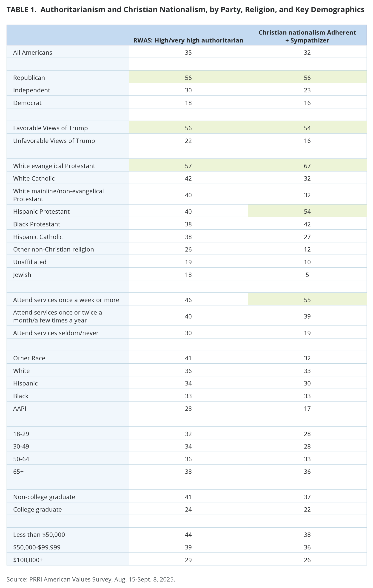373x588 pixels.
Task: Click the $100,000+ income row label
Action: tap(28, 560)
